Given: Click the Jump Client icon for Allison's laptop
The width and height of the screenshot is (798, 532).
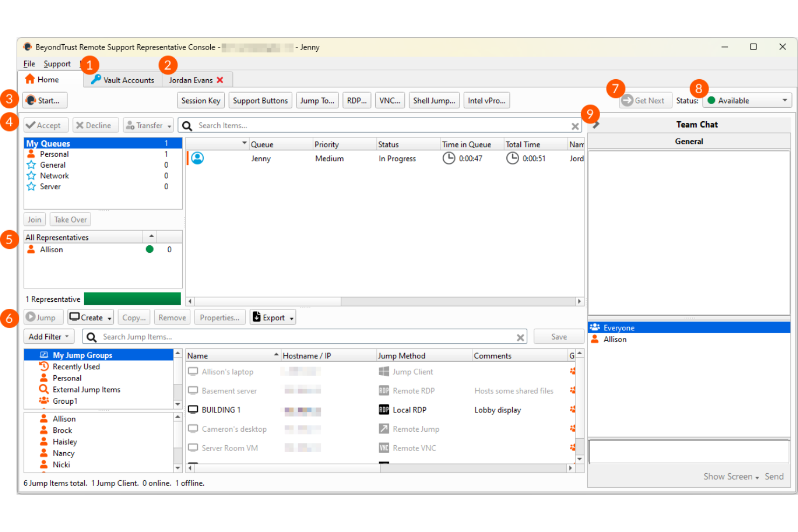Looking at the screenshot, I should tap(383, 371).
